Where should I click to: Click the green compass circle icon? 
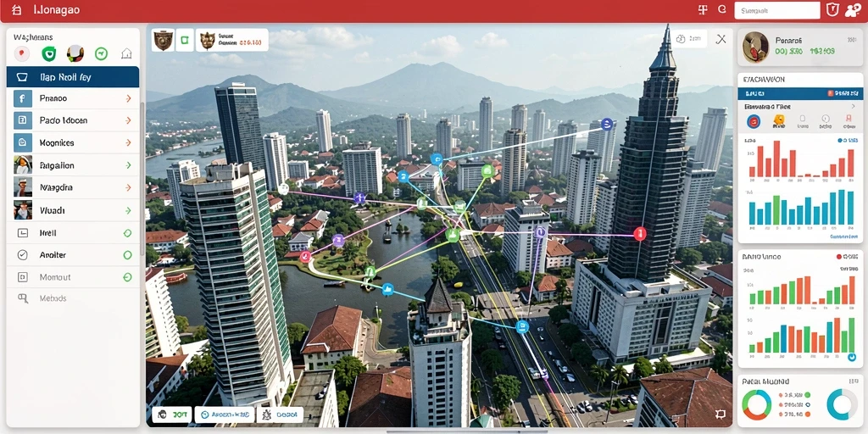(101, 53)
